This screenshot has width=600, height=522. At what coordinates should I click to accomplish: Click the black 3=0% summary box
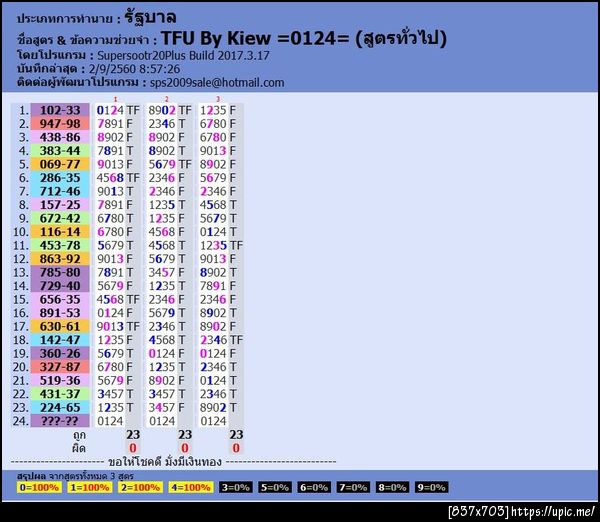236,488
